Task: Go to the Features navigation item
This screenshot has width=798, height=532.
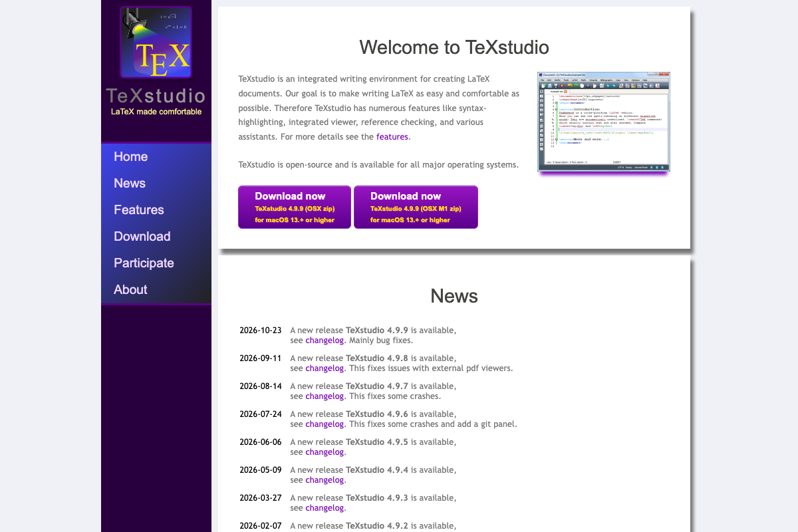Action: [139, 210]
